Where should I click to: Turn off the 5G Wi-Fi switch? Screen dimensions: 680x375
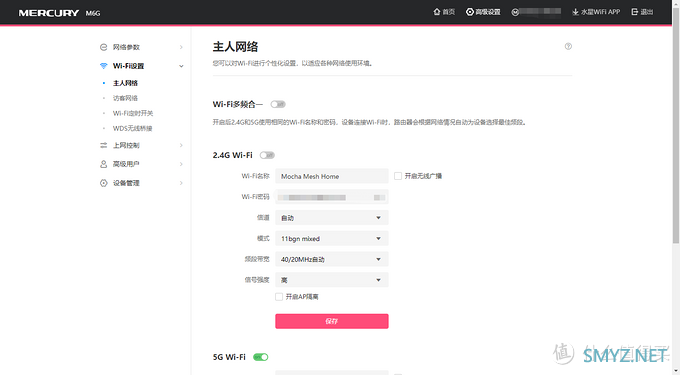pos(261,357)
